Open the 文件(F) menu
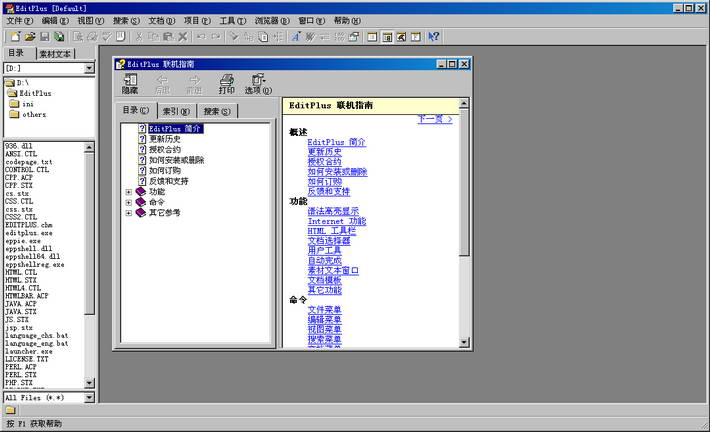Viewport: 710px width, 432px height. tap(19, 21)
